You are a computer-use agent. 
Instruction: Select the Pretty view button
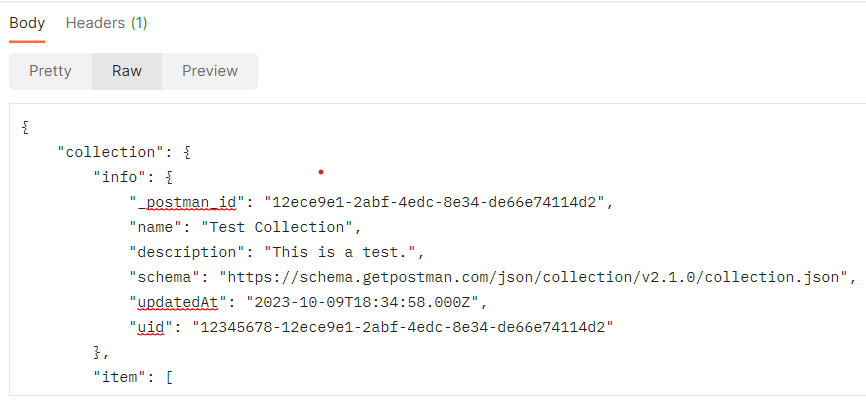50,71
